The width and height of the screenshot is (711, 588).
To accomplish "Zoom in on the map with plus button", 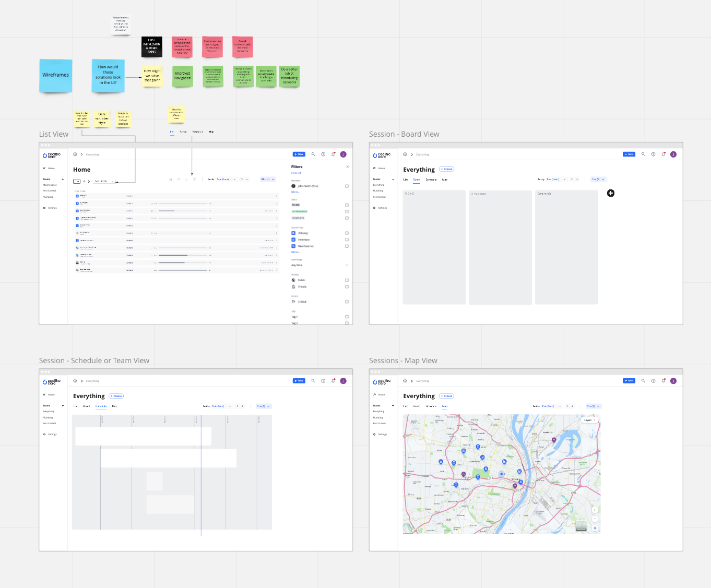I will point(595,510).
